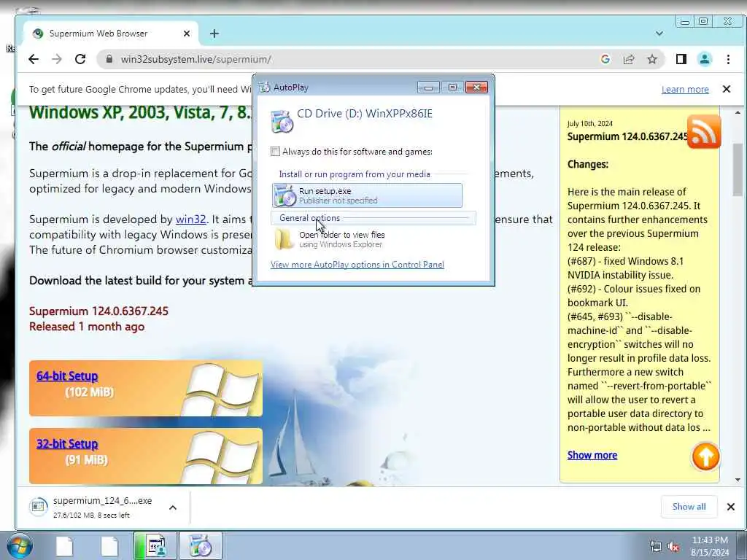Share this page via share icon
The width and height of the screenshot is (747, 560).
coord(629,59)
